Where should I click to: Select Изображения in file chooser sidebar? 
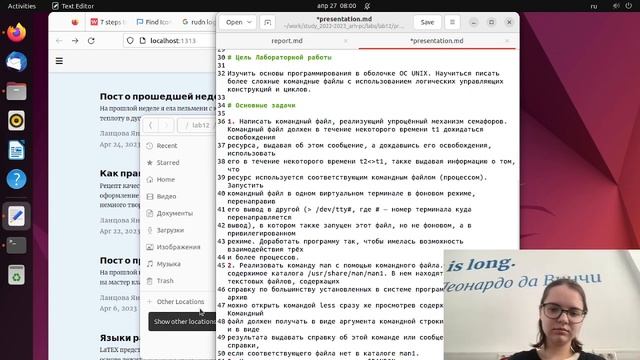(x=178, y=247)
